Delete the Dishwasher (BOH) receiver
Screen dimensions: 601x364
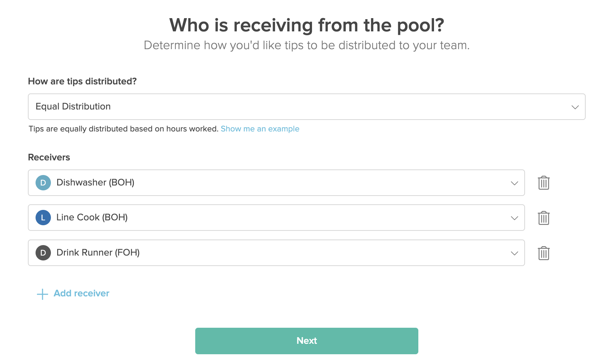click(x=543, y=183)
